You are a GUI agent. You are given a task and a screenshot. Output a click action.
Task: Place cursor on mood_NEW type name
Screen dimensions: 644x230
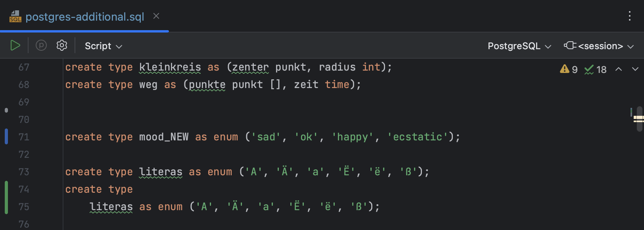click(164, 137)
